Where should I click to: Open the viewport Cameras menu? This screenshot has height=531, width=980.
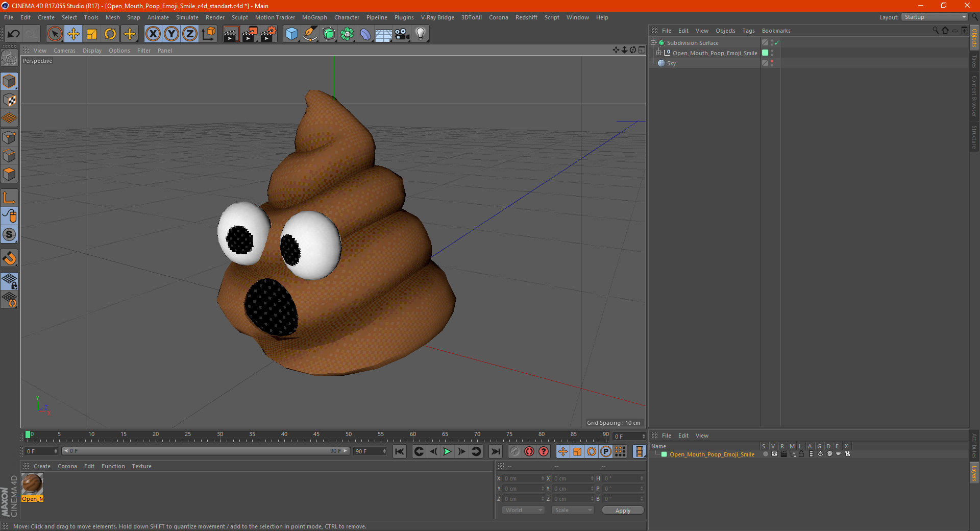click(x=64, y=51)
